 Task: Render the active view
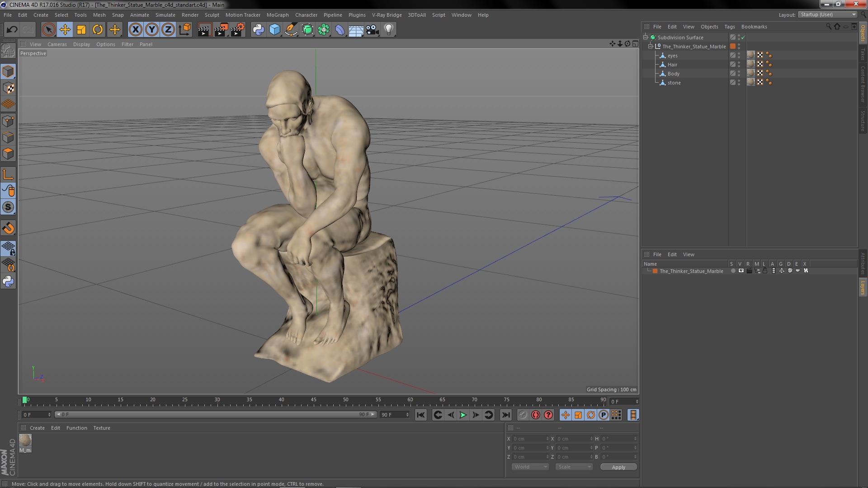pos(204,30)
